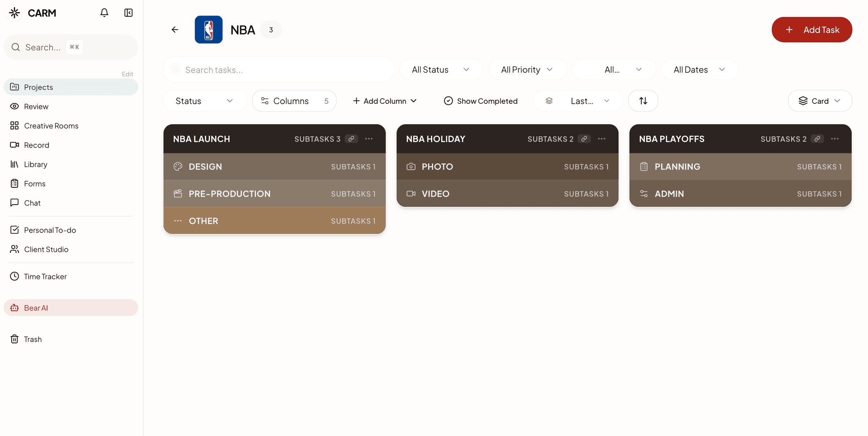868x436 pixels.
Task: Click the Bear AI robot icon
Action: pyautogui.click(x=14, y=308)
